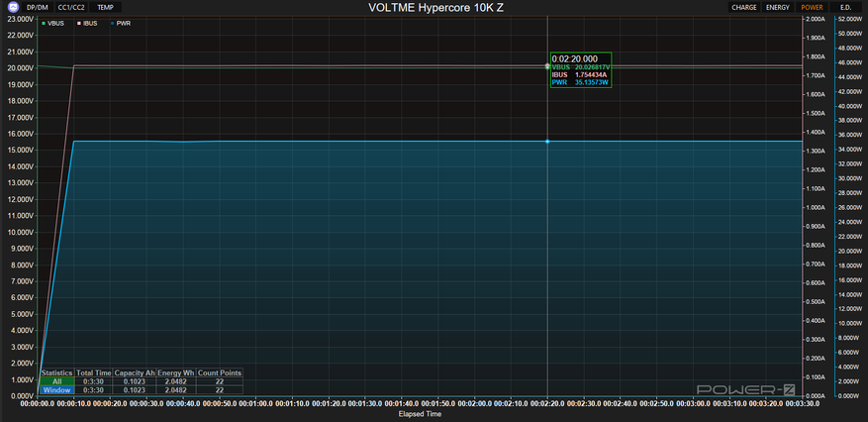Toggle the VBUS series in legend

[x=53, y=23]
